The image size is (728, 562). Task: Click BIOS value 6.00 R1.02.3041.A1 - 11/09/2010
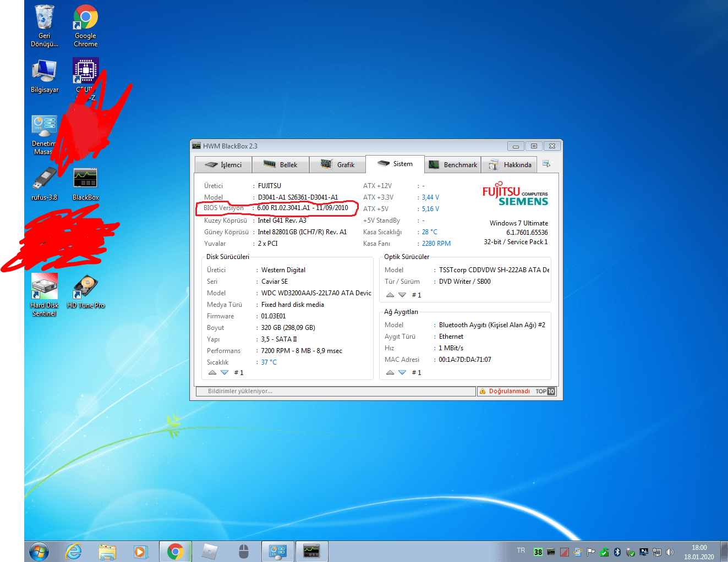[x=303, y=208]
